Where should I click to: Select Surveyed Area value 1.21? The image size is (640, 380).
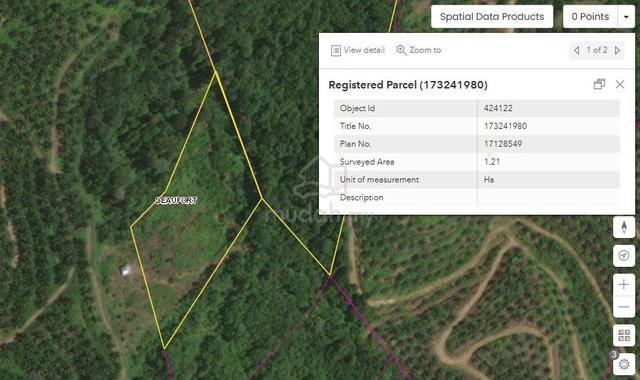click(492, 162)
